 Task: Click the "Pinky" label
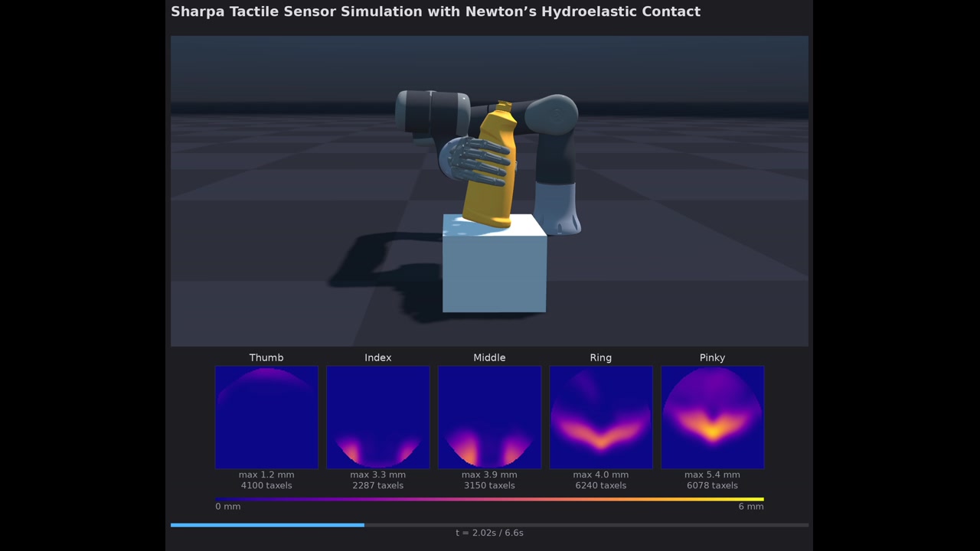point(712,357)
